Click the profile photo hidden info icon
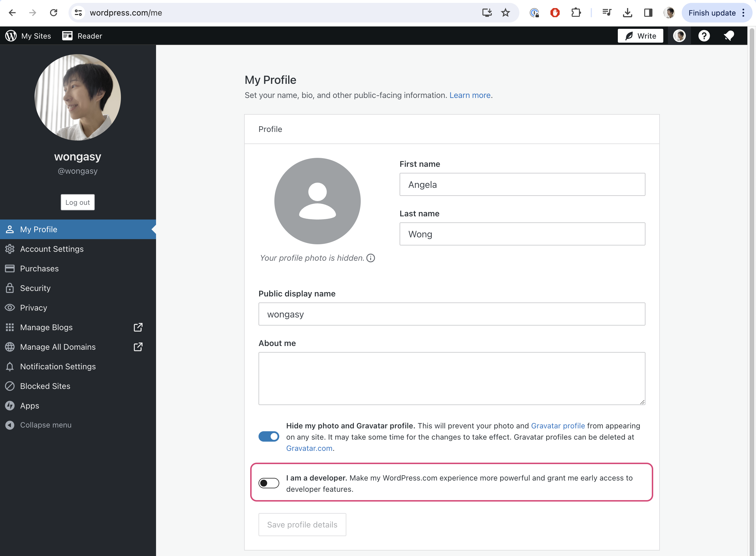 (x=371, y=258)
